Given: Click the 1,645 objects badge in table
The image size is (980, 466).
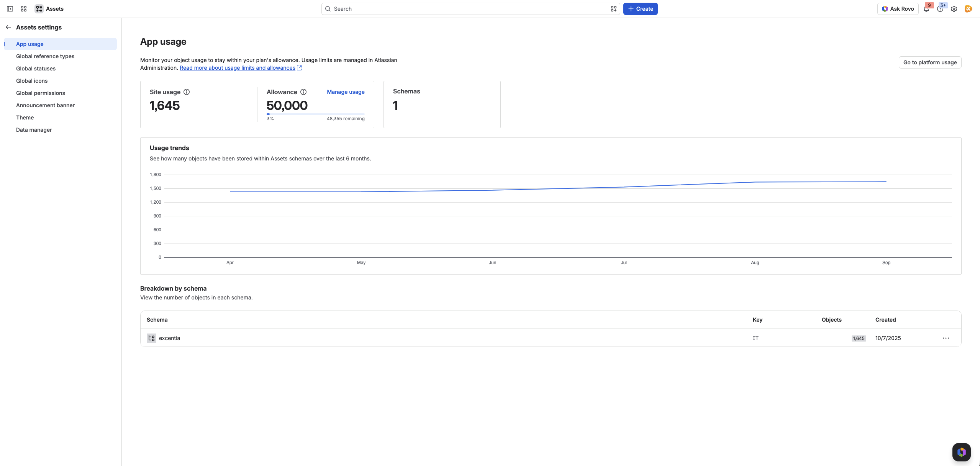Looking at the screenshot, I should tap(859, 338).
